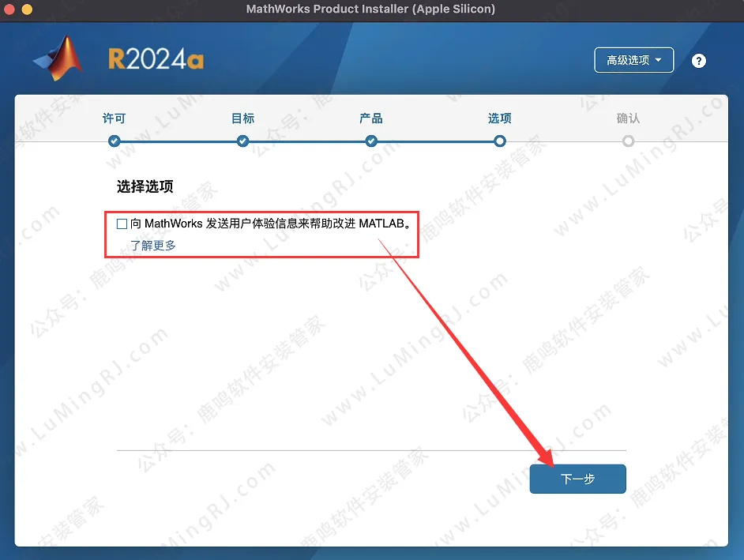The width and height of the screenshot is (744, 560).
Task: Click the 下一步 button
Action: (577, 479)
